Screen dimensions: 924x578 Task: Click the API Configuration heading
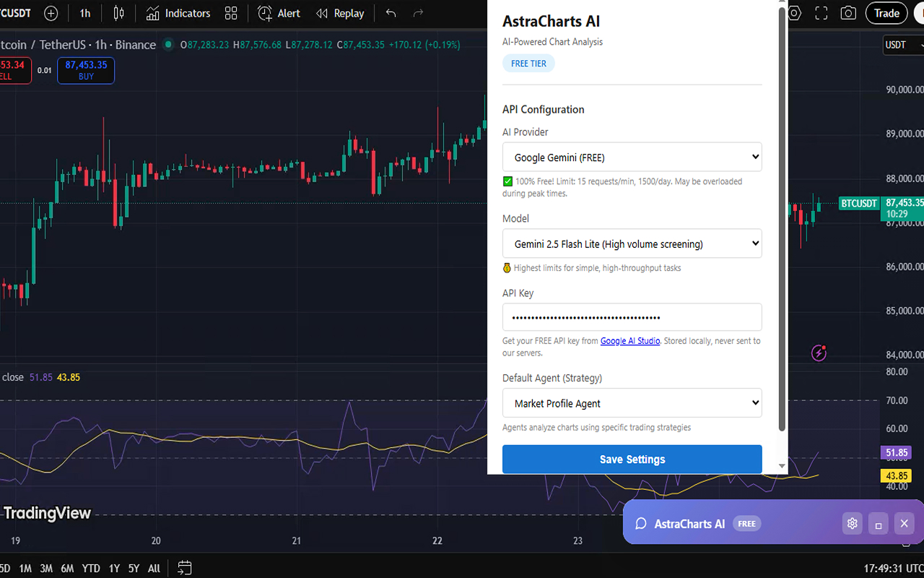pos(544,109)
